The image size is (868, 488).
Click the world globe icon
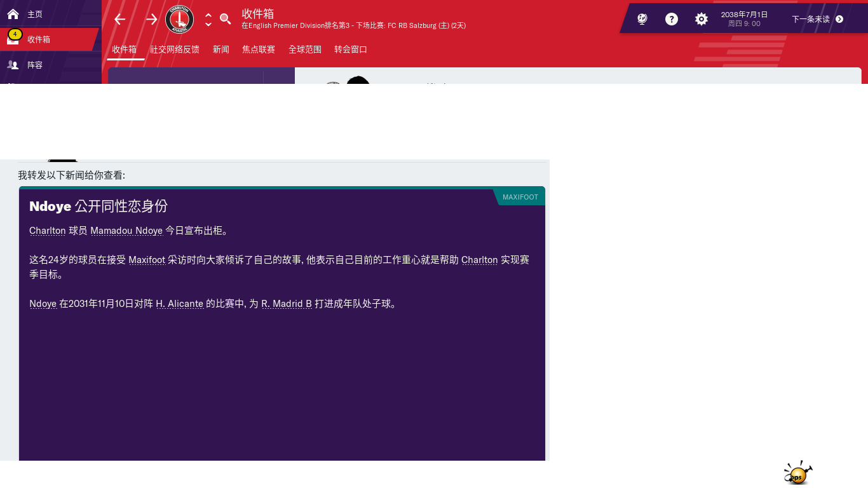642,19
